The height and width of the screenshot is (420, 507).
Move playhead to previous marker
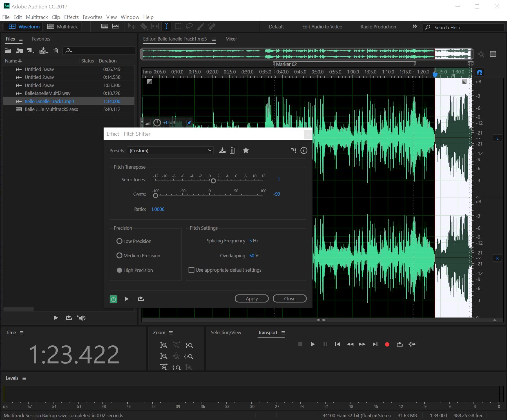(x=337, y=344)
